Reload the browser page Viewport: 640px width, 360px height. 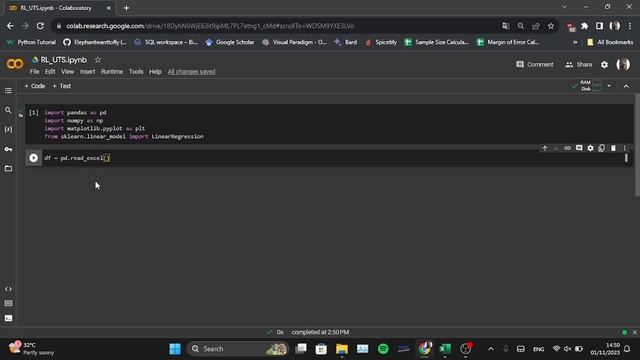click(x=40, y=26)
